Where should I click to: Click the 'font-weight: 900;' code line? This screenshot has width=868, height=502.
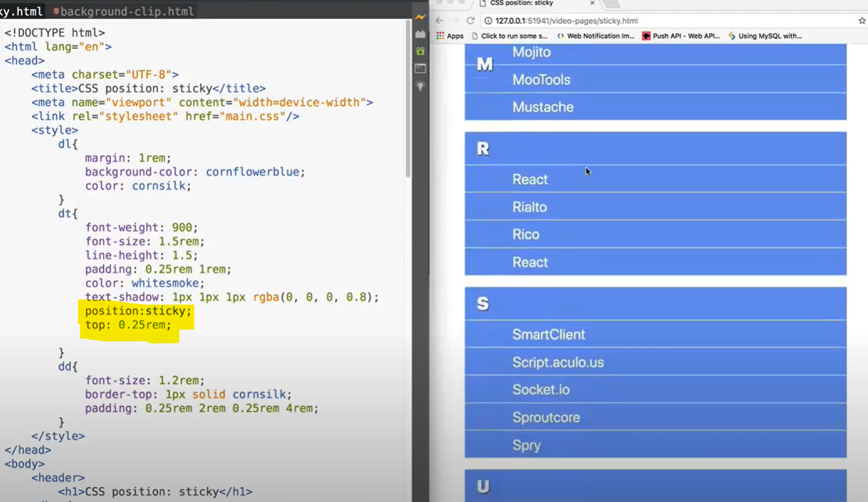pos(141,227)
